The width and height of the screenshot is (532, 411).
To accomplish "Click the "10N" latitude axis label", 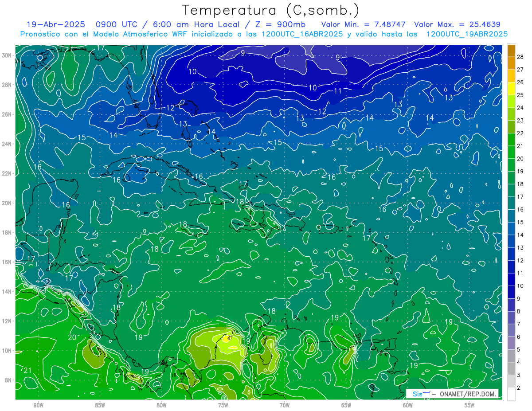I will tap(7, 351).
